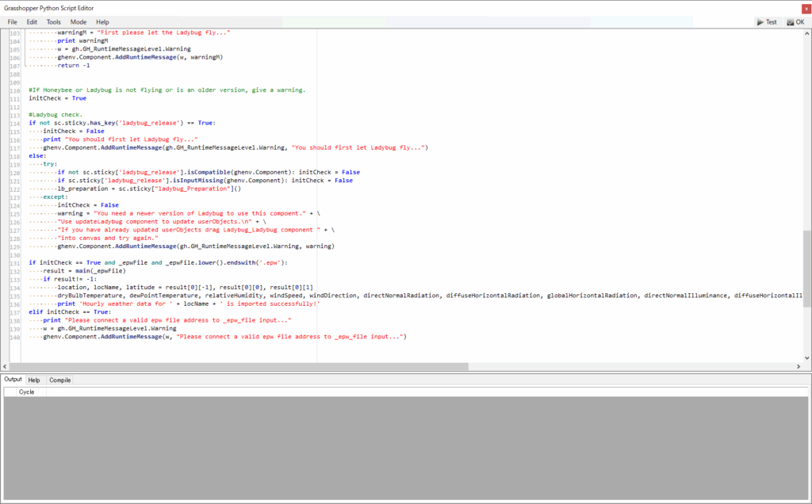Switch to the Compile tab

click(60, 380)
